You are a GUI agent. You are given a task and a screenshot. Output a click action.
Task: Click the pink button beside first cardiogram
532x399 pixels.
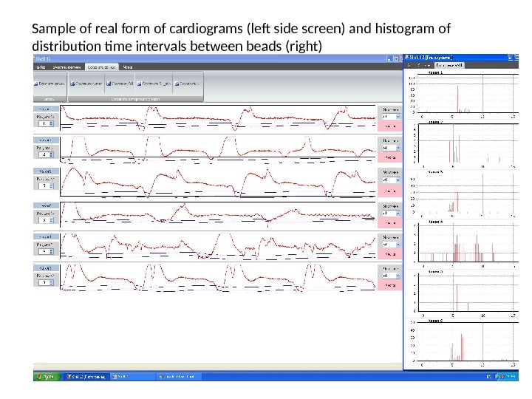[390, 126]
